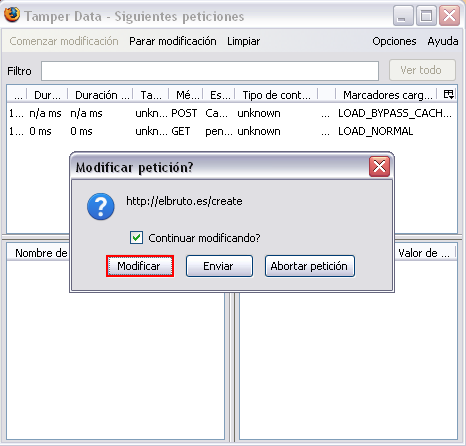
Task: Open the Opciones menu
Action: [394, 41]
